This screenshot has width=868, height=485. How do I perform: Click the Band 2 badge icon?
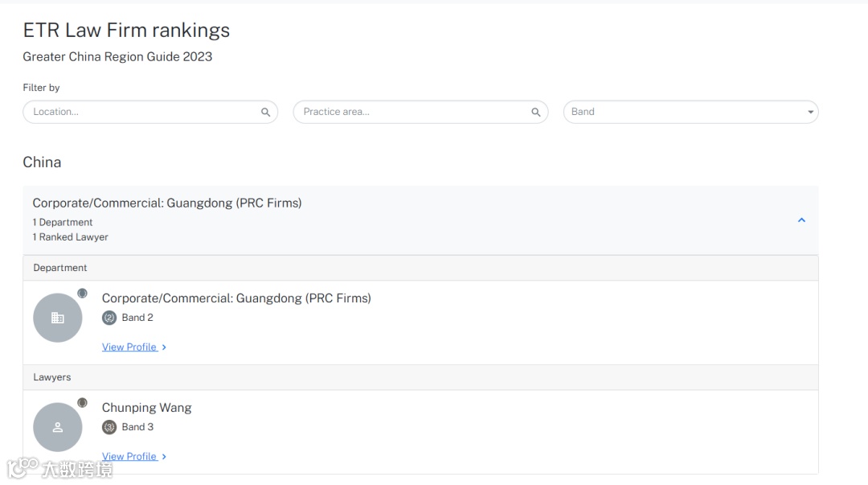109,318
